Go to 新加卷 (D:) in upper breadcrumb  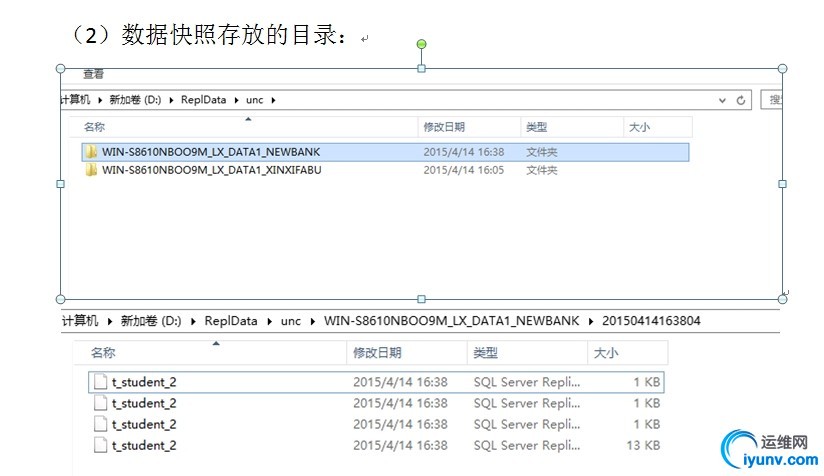[x=135, y=100]
